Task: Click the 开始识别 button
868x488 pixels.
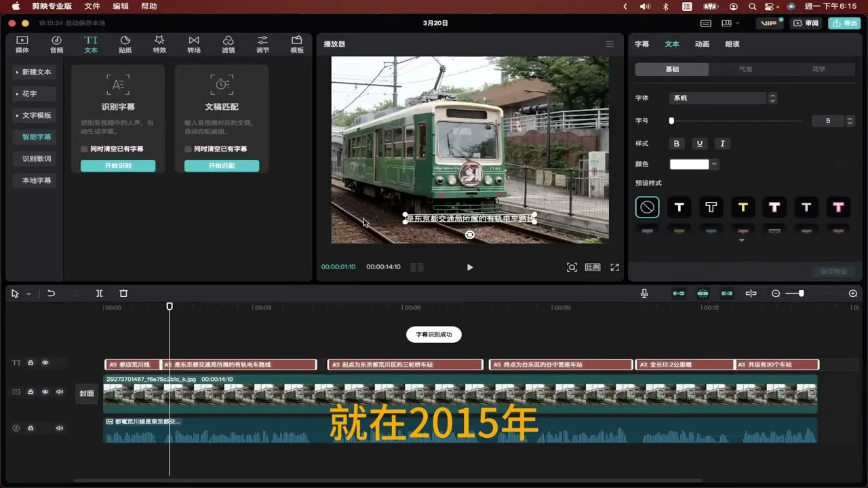Action: (118, 166)
